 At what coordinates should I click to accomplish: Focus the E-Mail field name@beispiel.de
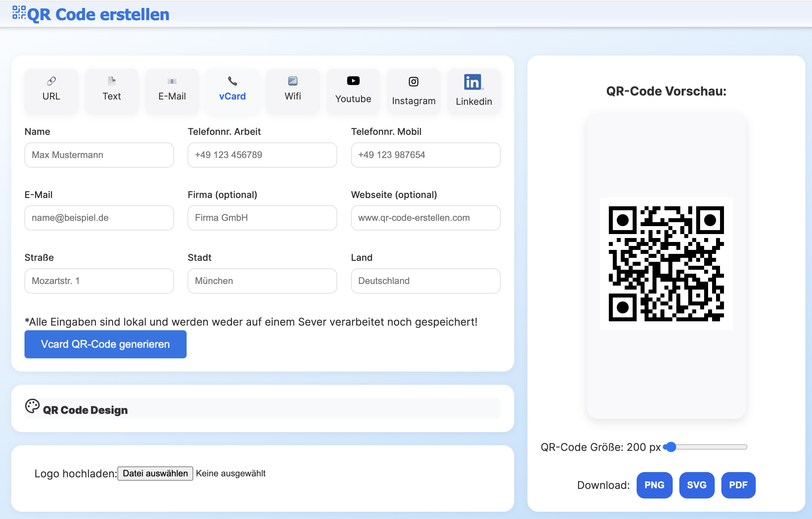pyautogui.click(x=99, y=218)
